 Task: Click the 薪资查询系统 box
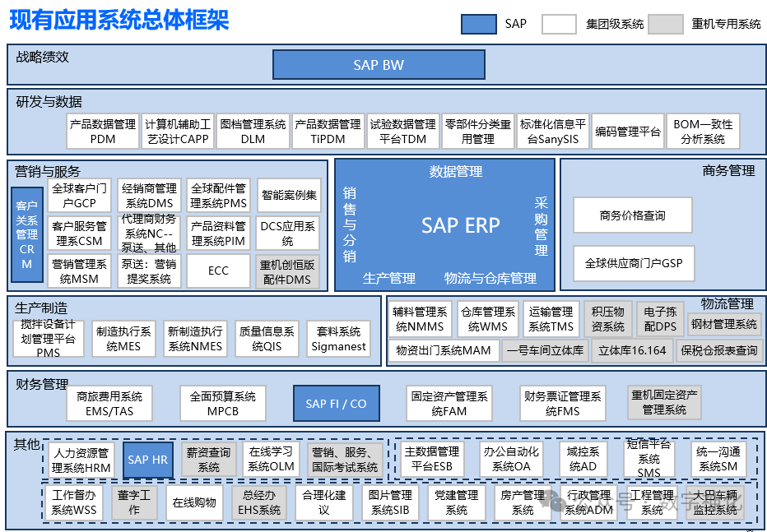[x=208, y=460]
